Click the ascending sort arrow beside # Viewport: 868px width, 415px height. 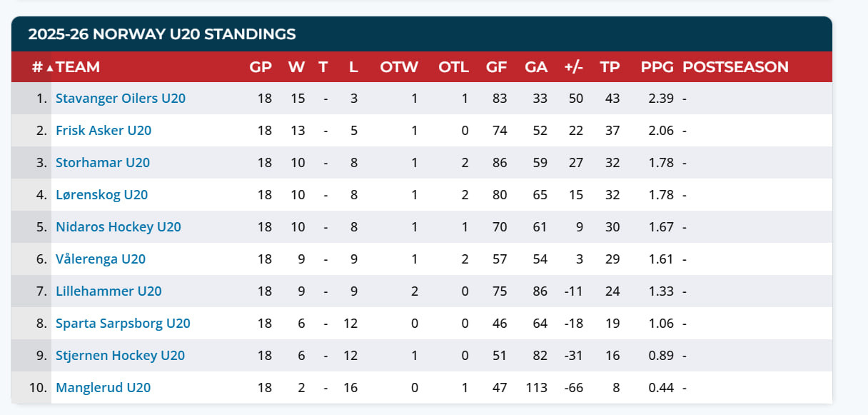[49, 68]
